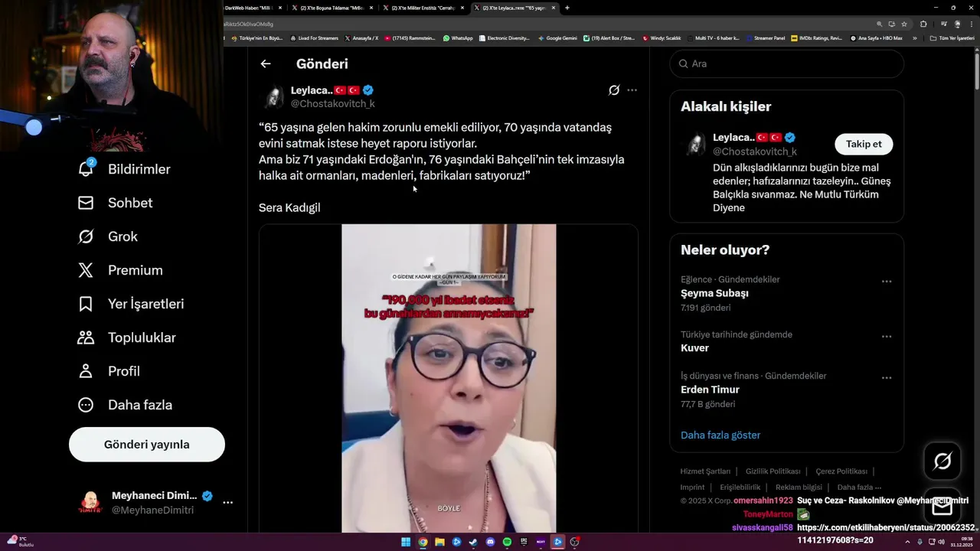Open the @Chostakovitch_k handle in the post
The image size is (980, 551).
[x=332, y=104]
